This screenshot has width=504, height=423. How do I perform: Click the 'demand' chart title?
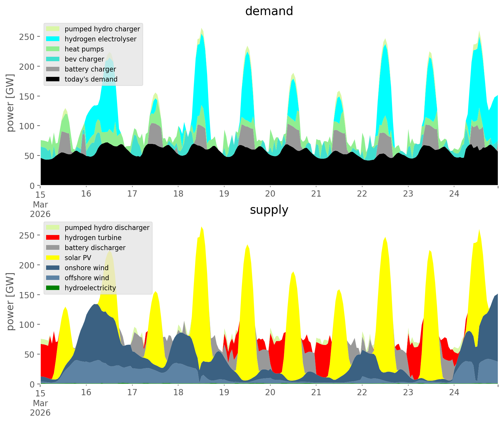pyautogui.click(x=269, y=11)
